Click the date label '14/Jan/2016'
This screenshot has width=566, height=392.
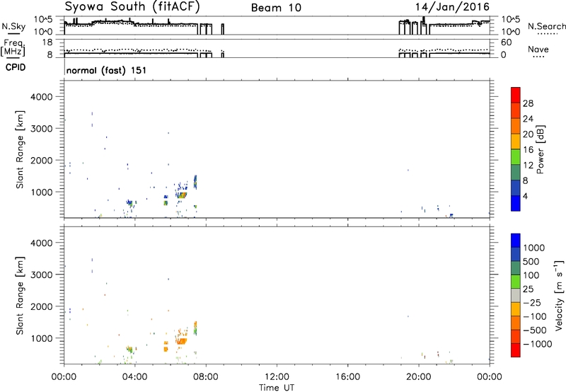tap(452, 6)
